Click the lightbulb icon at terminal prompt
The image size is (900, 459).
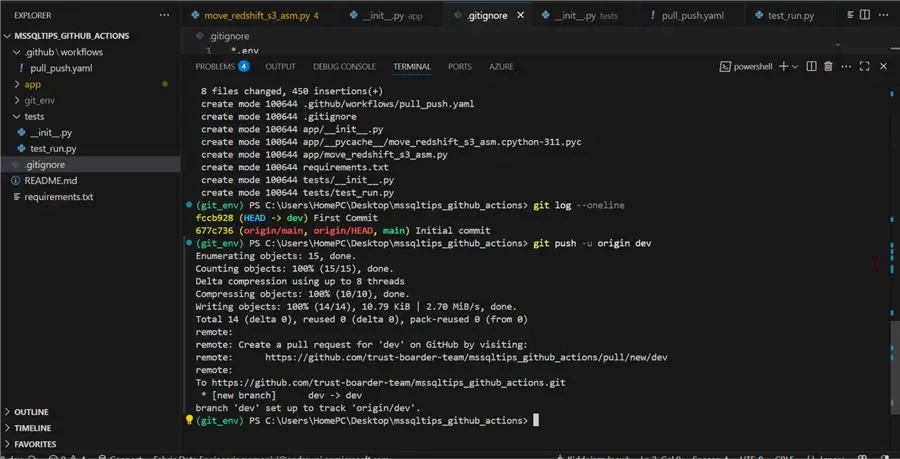[x=189, y=420]
